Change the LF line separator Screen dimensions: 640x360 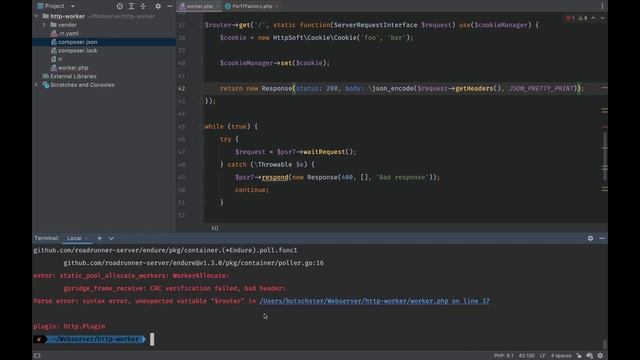(542, 356)
